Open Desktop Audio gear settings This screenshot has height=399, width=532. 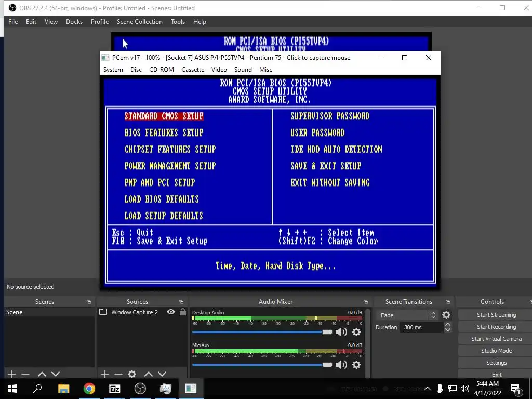coord(356,332)
